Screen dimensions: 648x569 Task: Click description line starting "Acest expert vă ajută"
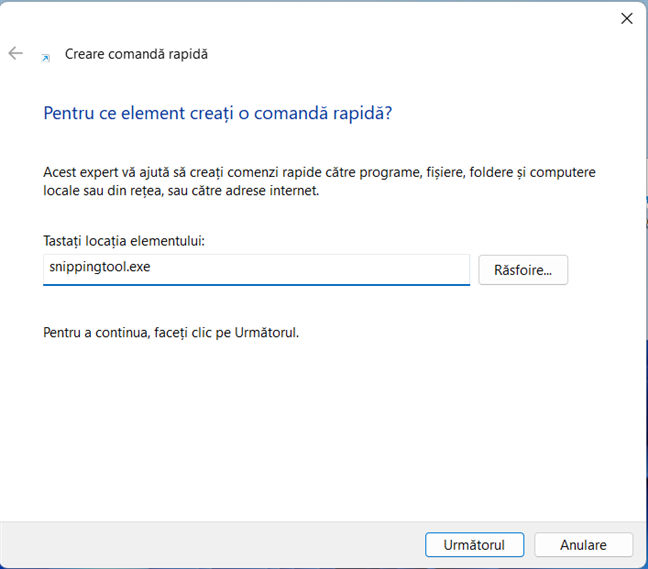(x=318, y=172)
